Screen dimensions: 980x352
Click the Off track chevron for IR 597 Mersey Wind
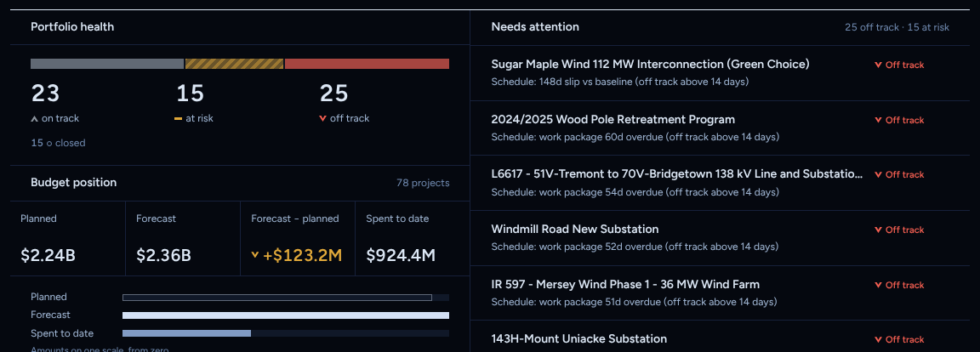click(878, 285)
